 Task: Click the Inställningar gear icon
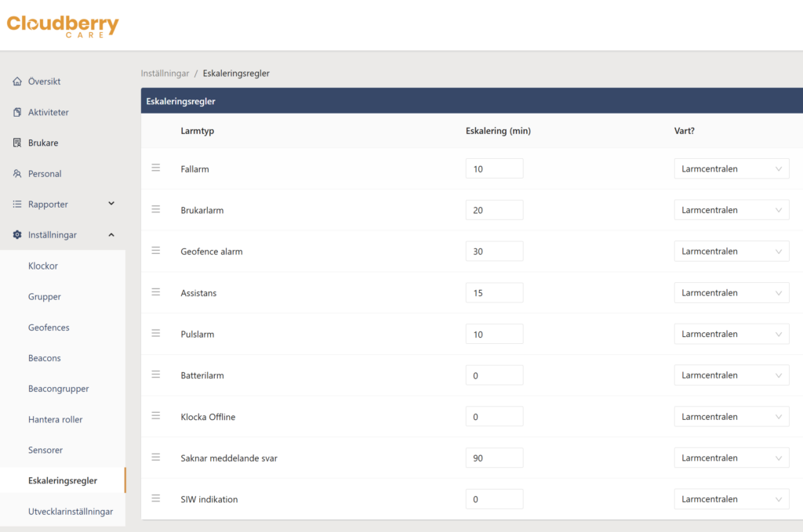[17, 235]
